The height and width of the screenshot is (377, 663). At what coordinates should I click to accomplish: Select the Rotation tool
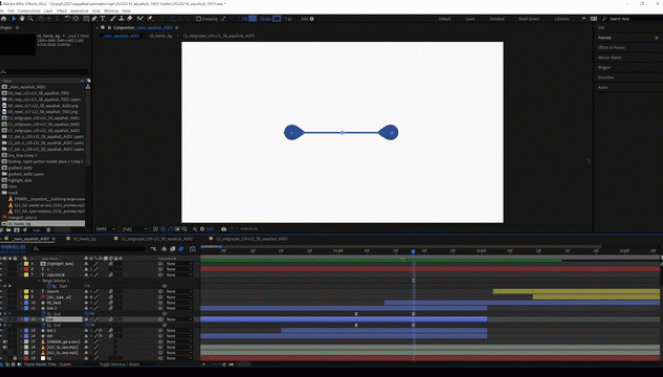pyautogui.click(x=67, y=19)
